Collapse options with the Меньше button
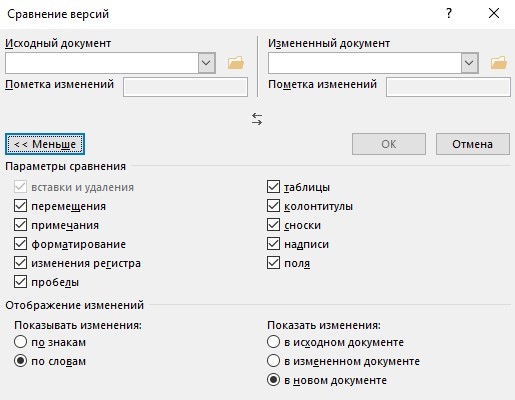This screenshot has height=400, width=515. [45, 144]
